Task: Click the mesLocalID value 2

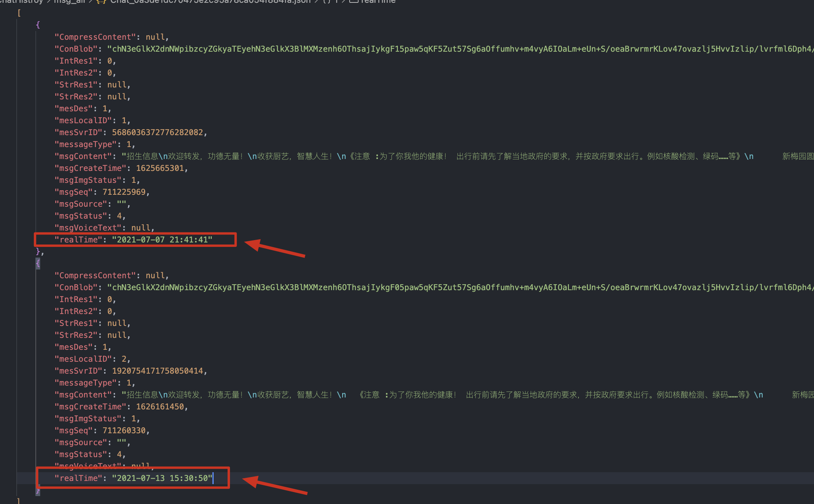Action: [124, 359]
